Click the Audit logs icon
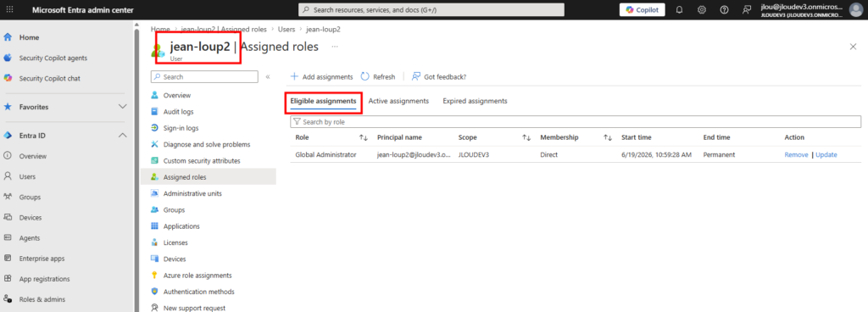Screen dimensions: 868x312 pos(155,112)
